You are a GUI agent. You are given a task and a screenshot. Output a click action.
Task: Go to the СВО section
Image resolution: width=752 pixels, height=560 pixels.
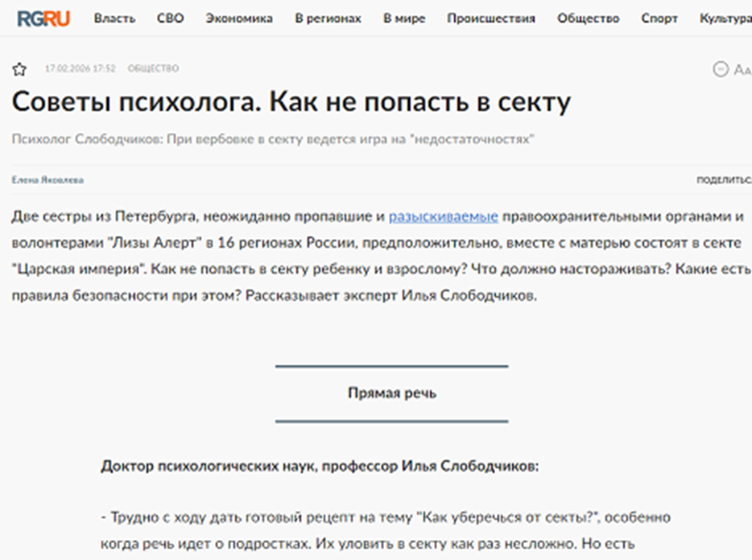[x=170, y=19]
